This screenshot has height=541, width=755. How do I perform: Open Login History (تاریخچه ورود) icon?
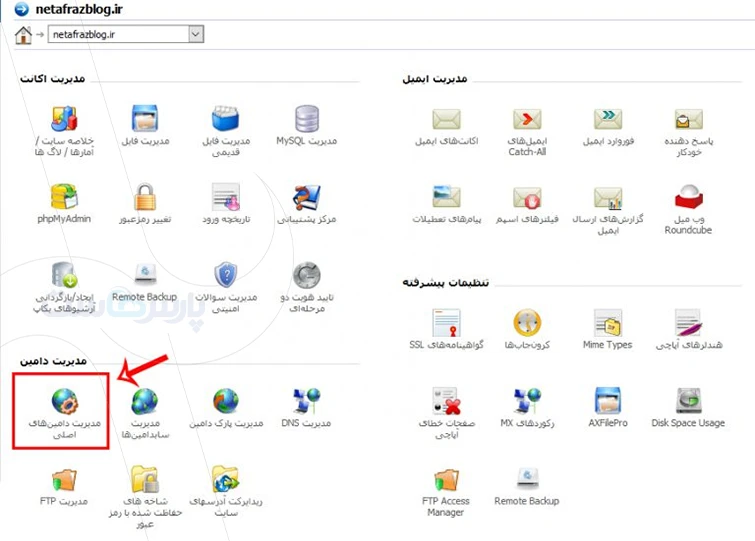click(226, 197)
